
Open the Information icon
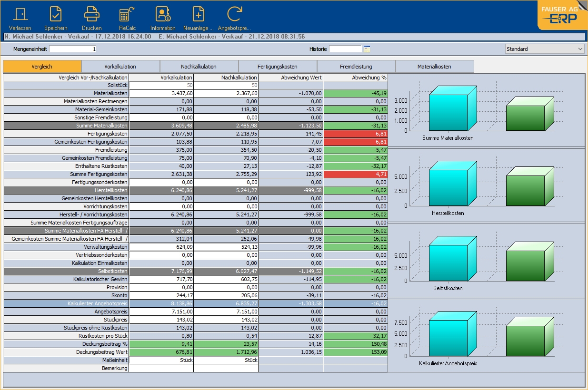click(x=163, y=14)
